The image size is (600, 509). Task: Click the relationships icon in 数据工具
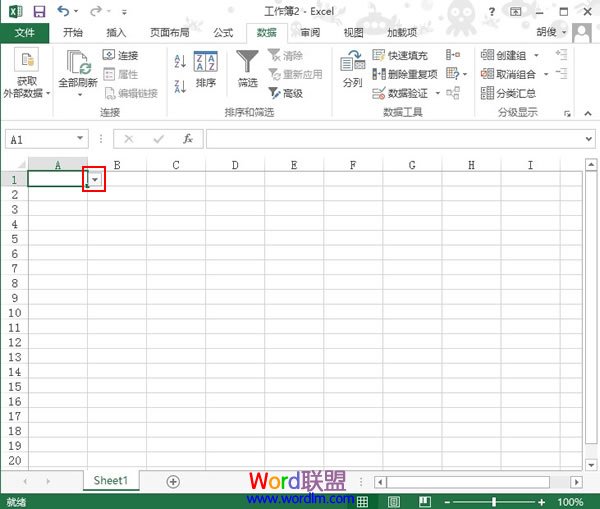click(x=453, y=93)
